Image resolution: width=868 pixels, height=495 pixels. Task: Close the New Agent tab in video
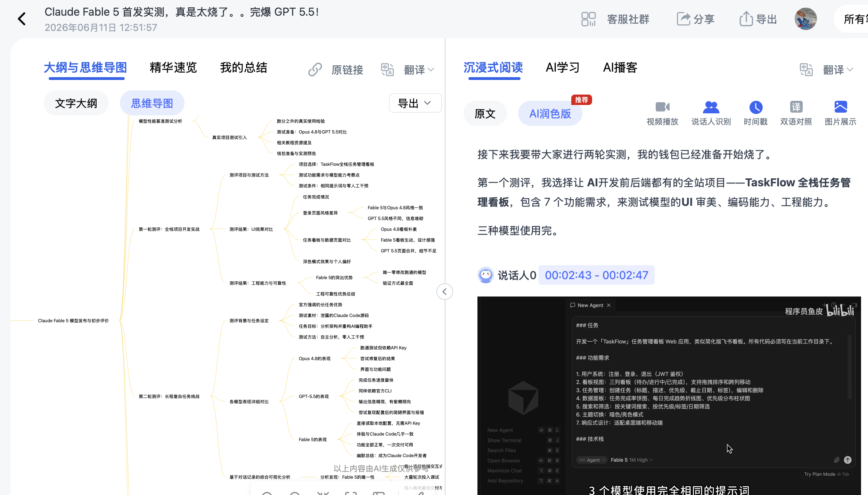(609, 305)
